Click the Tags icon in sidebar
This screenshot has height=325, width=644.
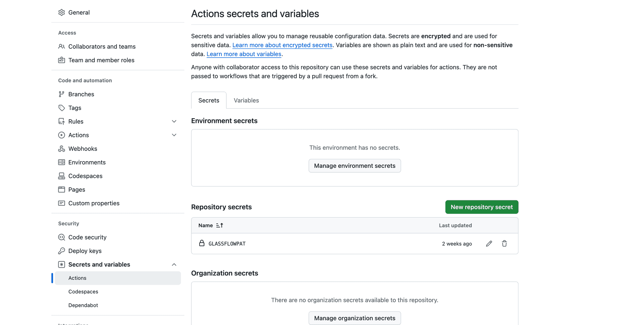point(61,108)
